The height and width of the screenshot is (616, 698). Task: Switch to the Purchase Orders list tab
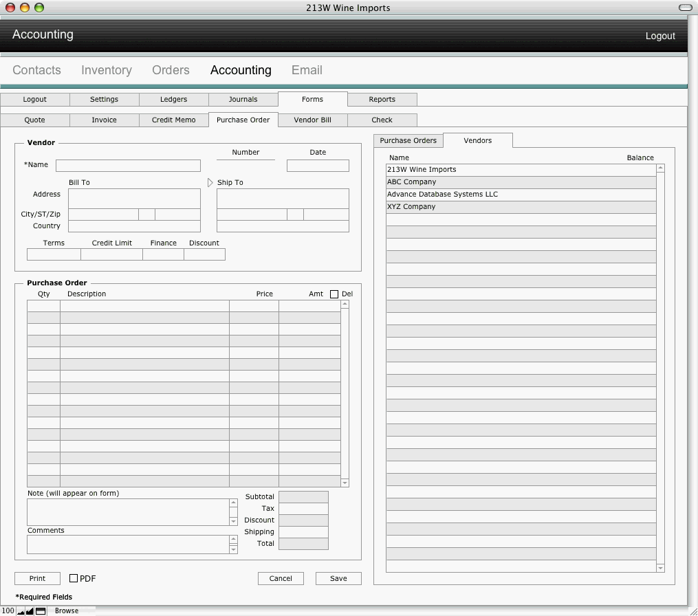[408, 141]
